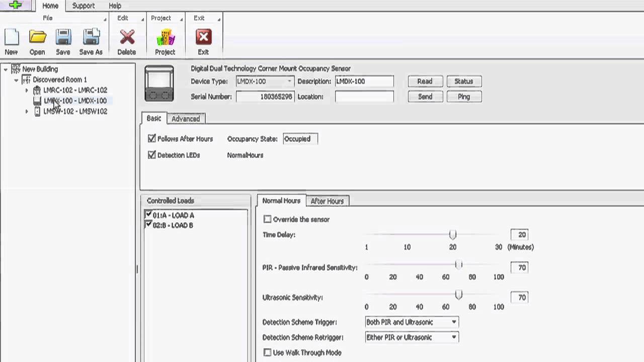
Task: Click the NormalHours status text
Action: (x=245, y=155)
